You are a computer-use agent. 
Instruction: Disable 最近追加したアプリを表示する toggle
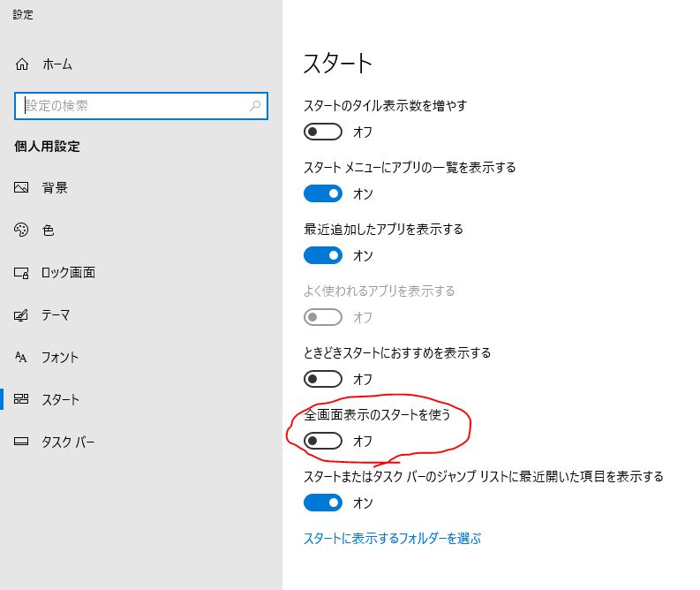322,255
